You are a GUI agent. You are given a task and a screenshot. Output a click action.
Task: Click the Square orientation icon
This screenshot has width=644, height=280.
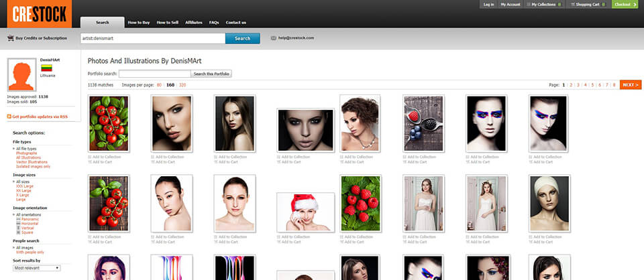[17, 231]
